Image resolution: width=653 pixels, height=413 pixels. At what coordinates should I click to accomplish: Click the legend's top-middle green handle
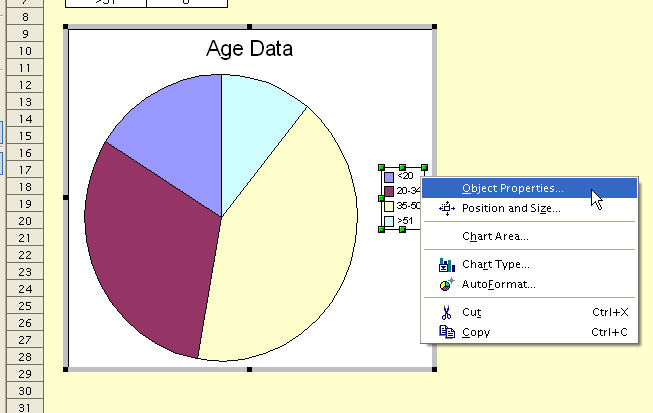[x=402, y=167]
